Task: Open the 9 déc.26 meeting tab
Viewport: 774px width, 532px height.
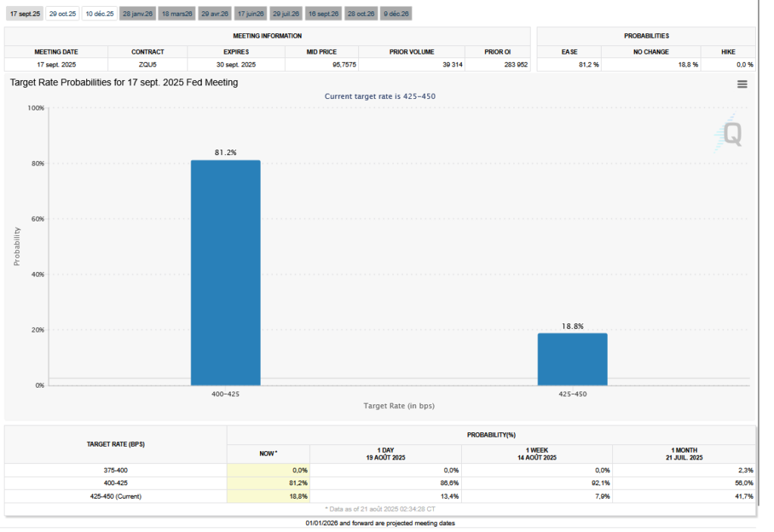Action: tap(396, 14)
